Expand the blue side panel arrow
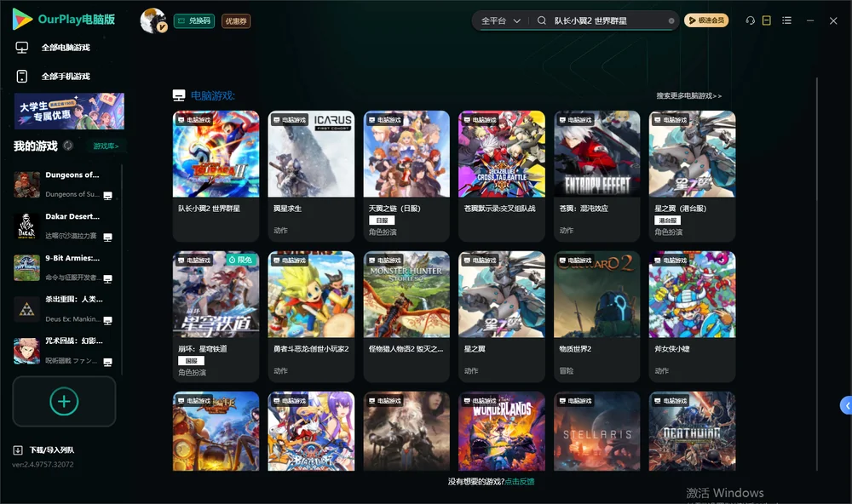Screen dimensions: 852x504 point(847,406)
